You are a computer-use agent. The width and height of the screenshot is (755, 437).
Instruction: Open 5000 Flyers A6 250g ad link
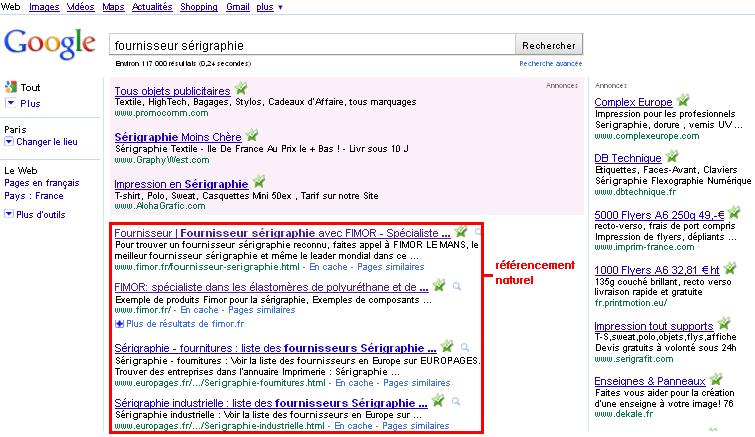click(x=659, y=215)
